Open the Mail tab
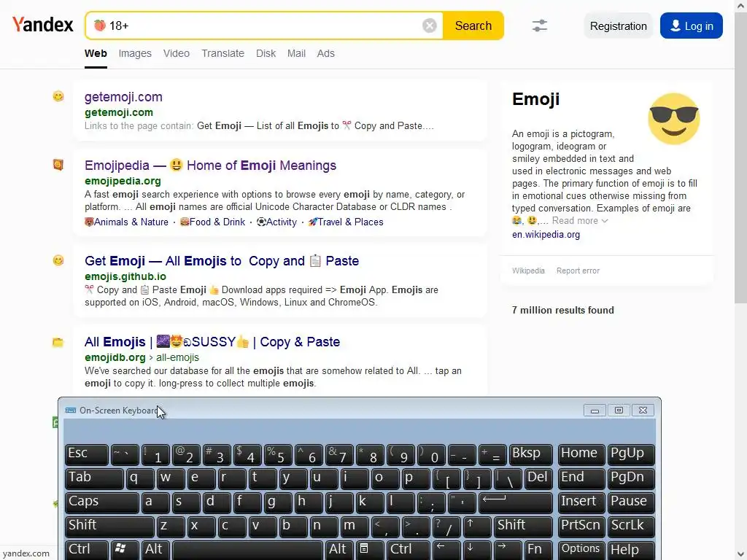Screen dimensions: 747x560 [296, 53]
